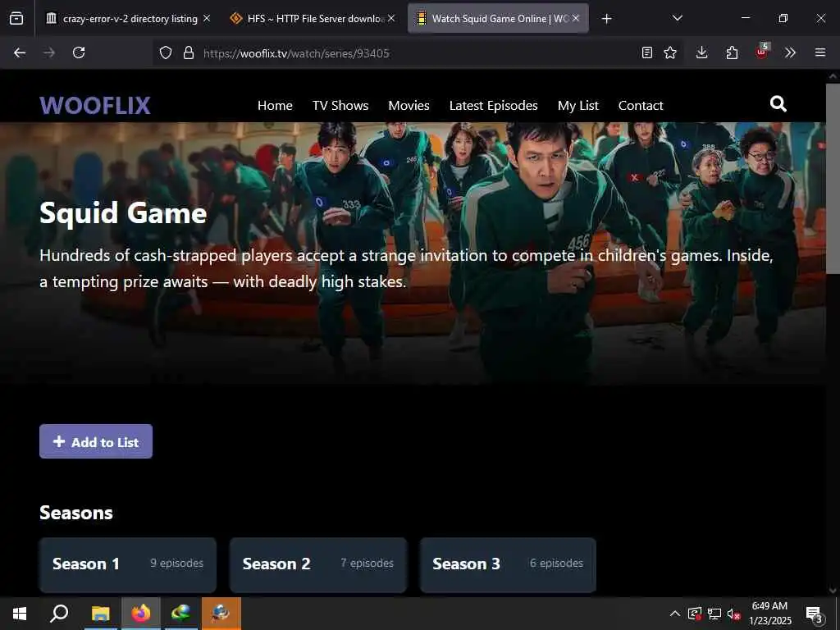The height and width of the screenshot is (630, 840).
Task: Open Contact navigation link
Action: (x=641, y=106)
